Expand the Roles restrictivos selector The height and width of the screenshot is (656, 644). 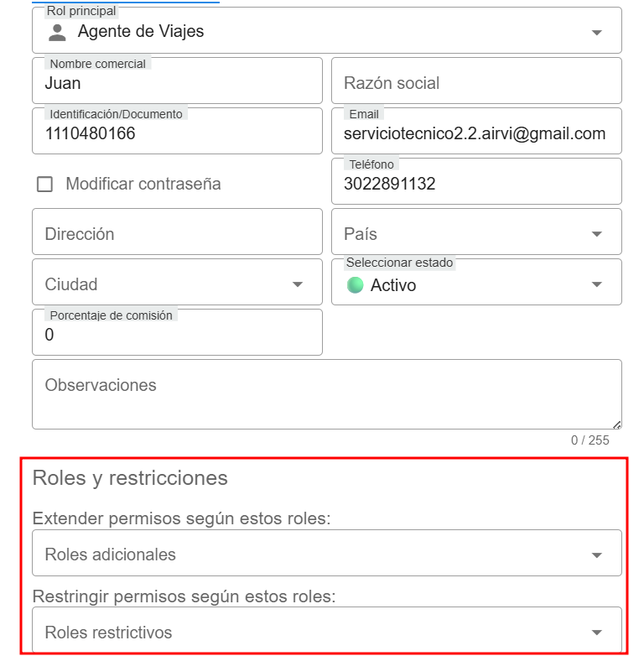coord(326,633)
